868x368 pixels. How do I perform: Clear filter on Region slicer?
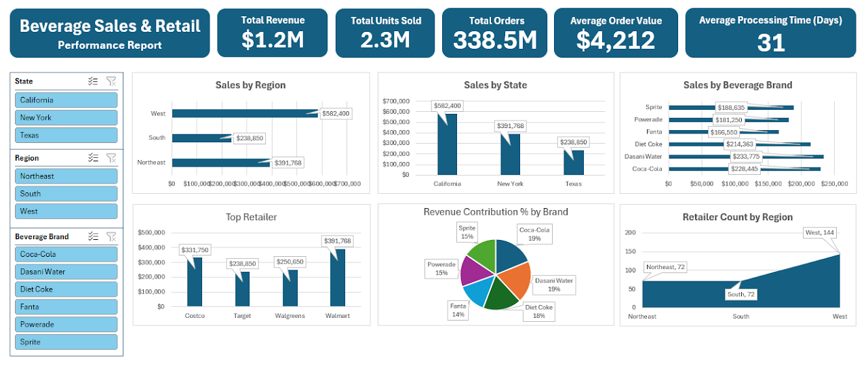pos(111,158)
